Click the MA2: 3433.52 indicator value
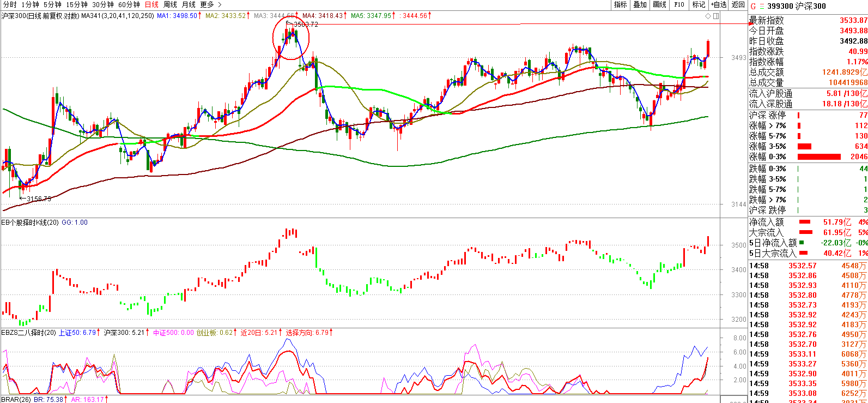The image size is (868, 403). coord(226,16)
